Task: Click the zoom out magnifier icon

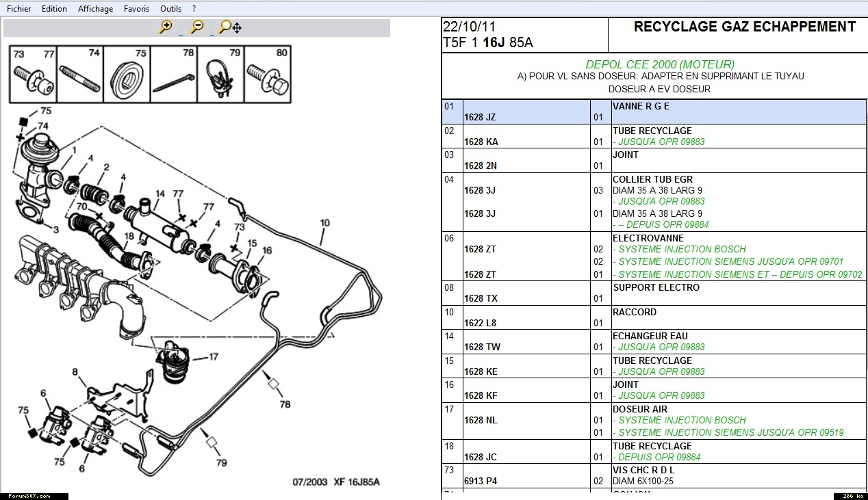Action: tap(196, 27)
